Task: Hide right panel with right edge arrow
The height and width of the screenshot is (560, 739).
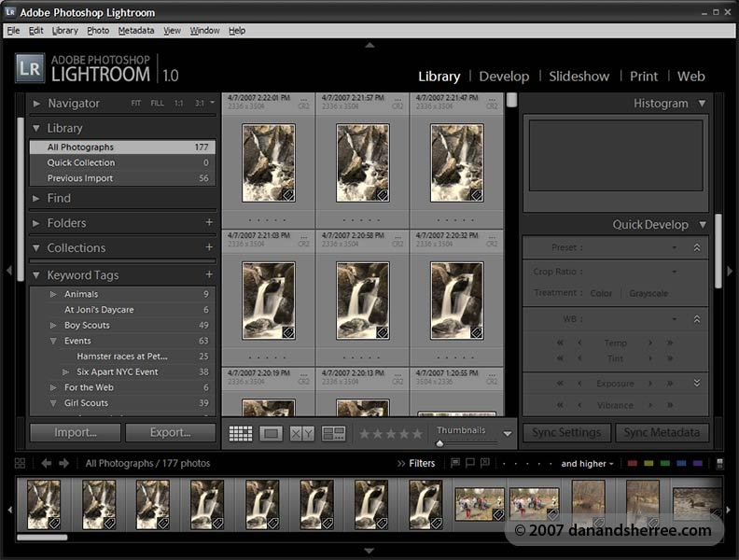Action: tap(730, 271)
